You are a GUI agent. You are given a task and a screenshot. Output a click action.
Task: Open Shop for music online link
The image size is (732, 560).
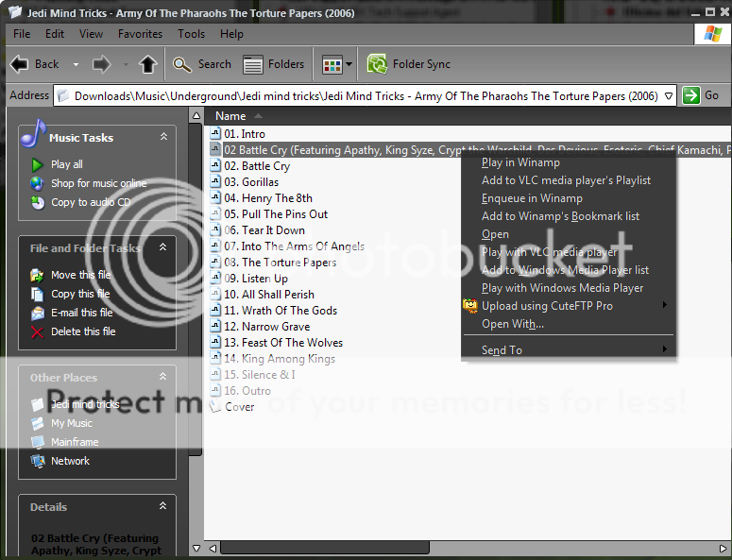tap(98, 183)
